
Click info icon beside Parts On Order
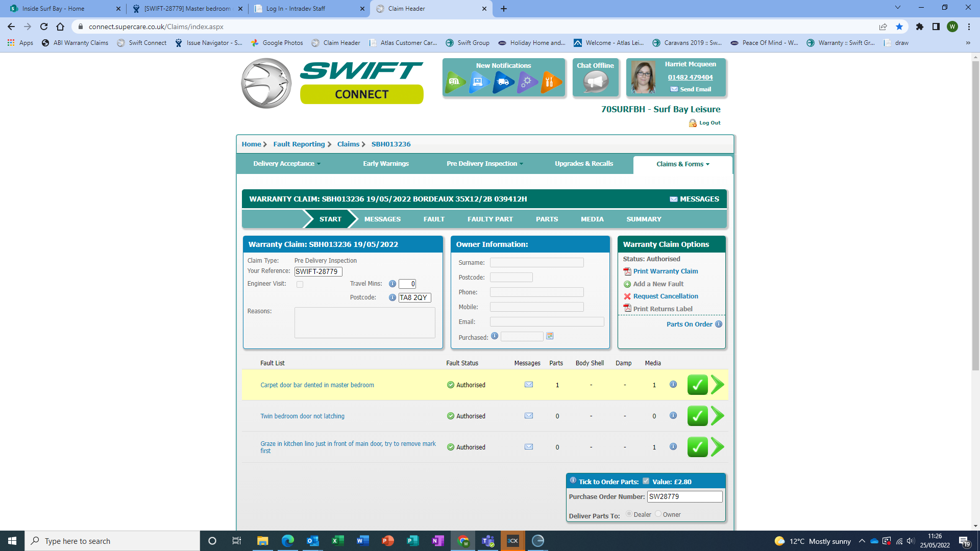click(719, 324)
